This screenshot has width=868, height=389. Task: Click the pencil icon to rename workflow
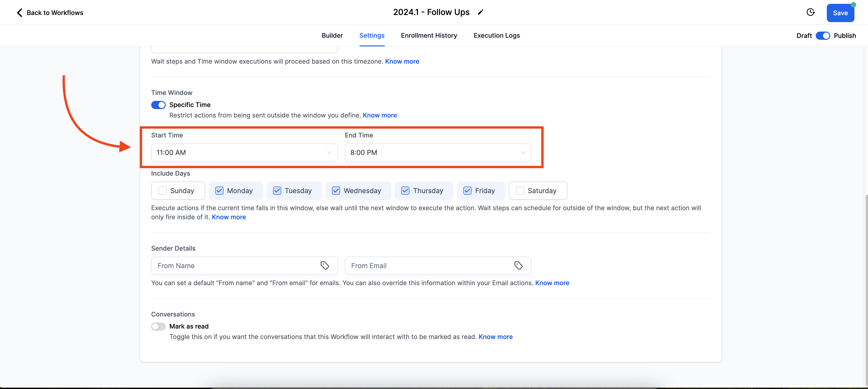pos(481,12)
